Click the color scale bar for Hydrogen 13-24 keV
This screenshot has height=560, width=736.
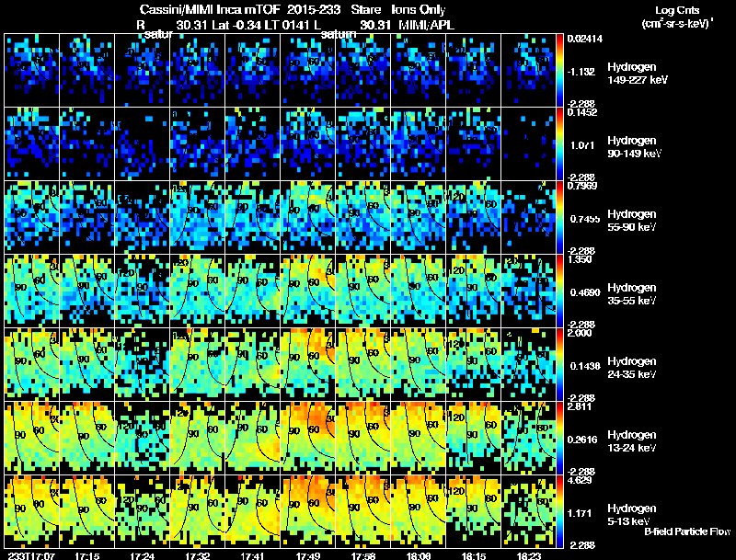[x=559, y=438]
